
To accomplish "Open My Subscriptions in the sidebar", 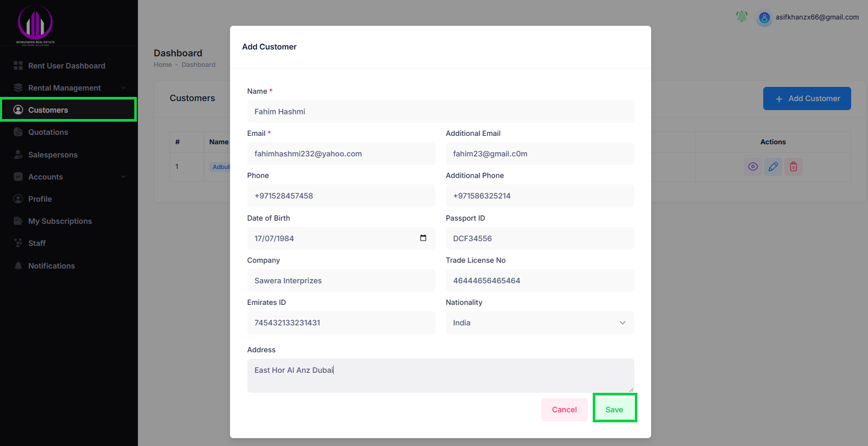I will pyautogui.click(x=60, y=221).
